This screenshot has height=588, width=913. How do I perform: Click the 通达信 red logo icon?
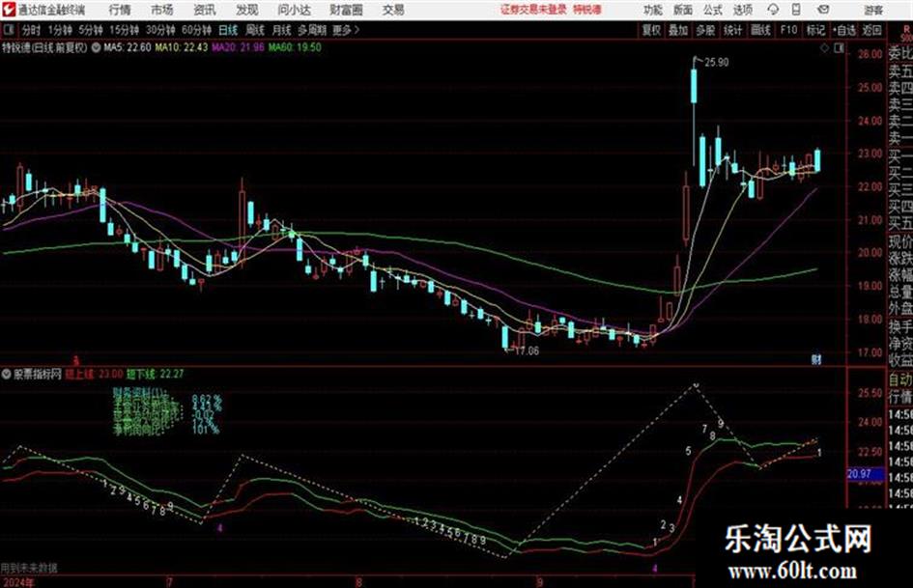tap(9, 10)
